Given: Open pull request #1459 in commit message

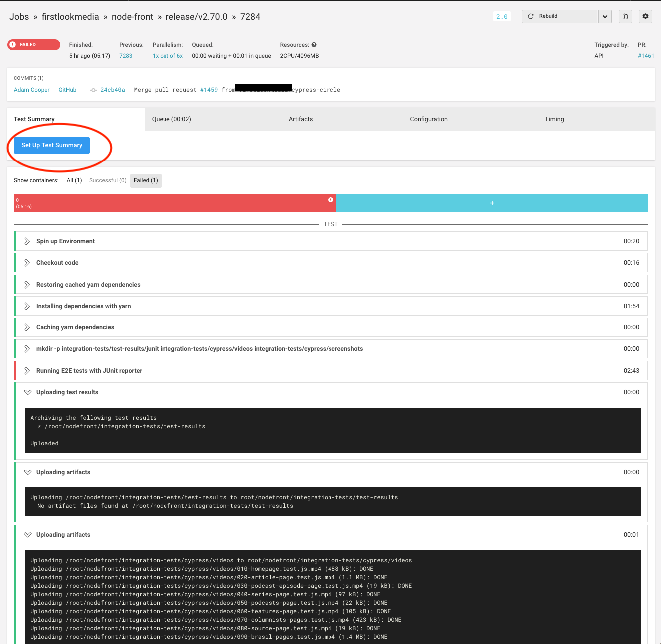Looking at the screenshot, I should 209,90.
